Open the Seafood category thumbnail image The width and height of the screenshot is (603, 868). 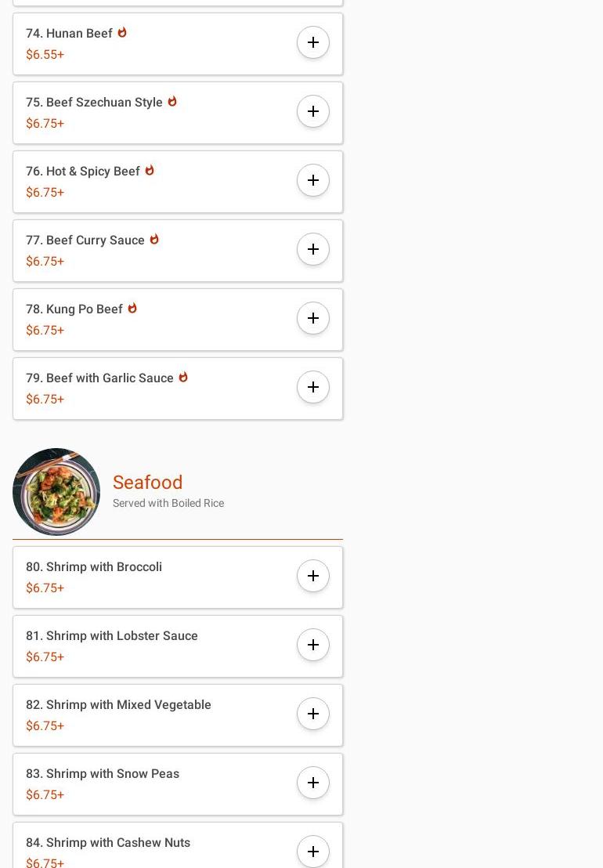pos(56,492)
